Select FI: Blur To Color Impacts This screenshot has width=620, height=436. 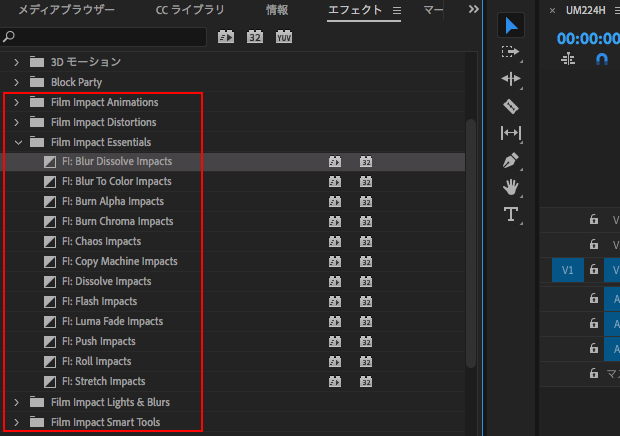pyautogui.click(x=117, y=181)
